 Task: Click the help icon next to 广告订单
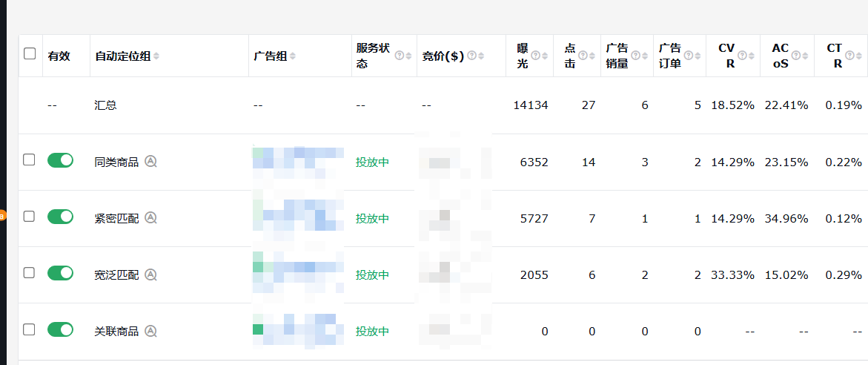point(688,56)
